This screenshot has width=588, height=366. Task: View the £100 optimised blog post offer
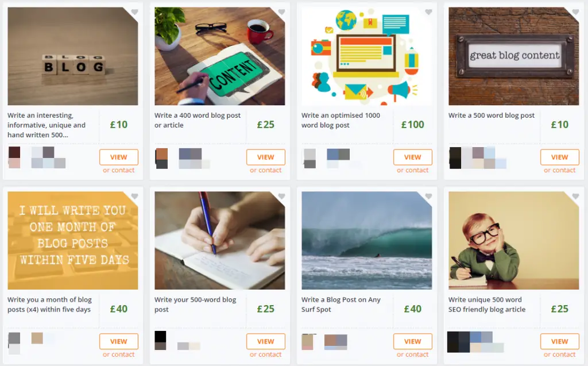tap(412, 157)
